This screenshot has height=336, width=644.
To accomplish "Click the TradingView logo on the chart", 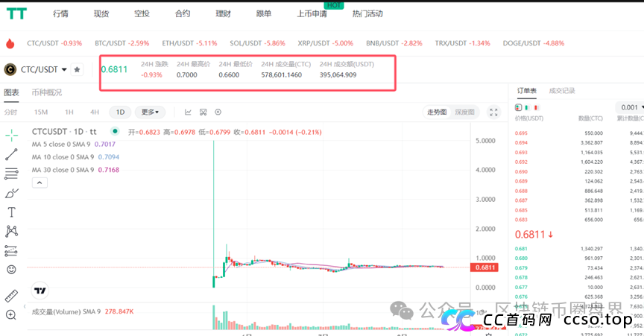I will [40, 291].
